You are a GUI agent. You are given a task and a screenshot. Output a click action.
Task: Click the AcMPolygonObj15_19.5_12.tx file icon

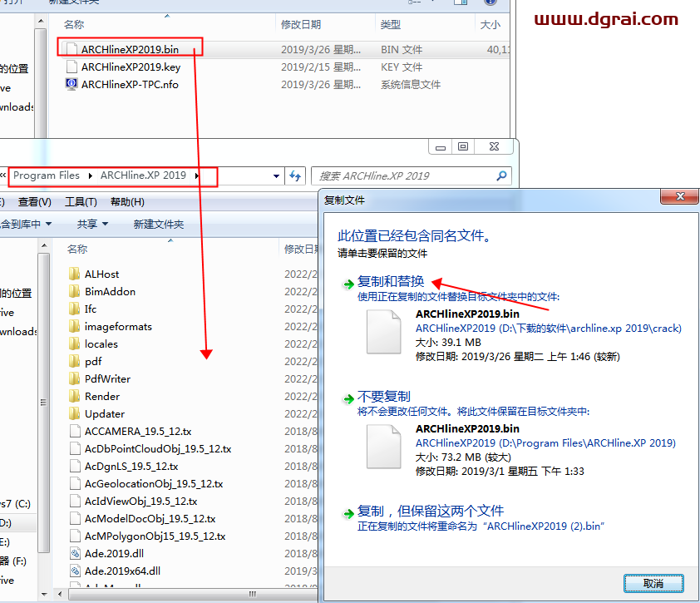point(75,536)
